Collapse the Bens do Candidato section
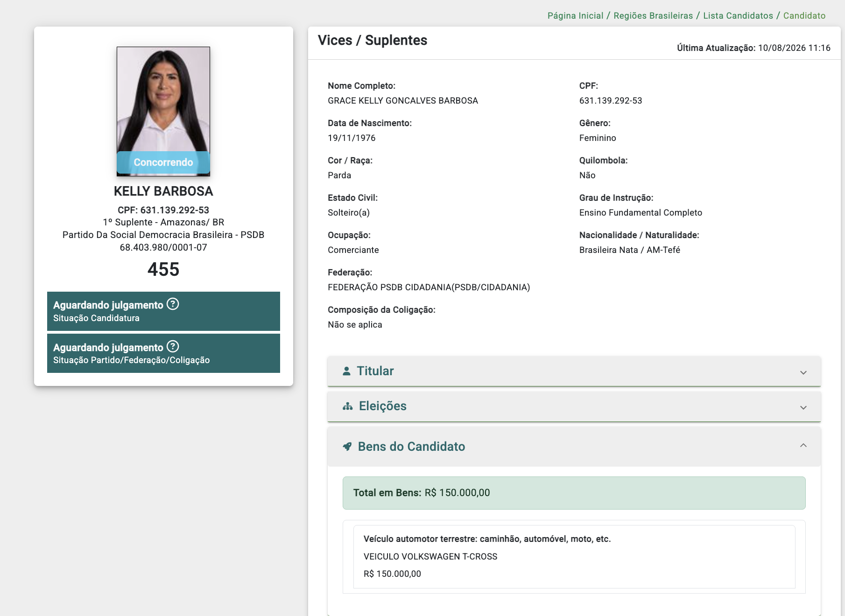Image resolution: width=845 pixels, height=616 pixels. pyautogui.click(x=574, y=447)
